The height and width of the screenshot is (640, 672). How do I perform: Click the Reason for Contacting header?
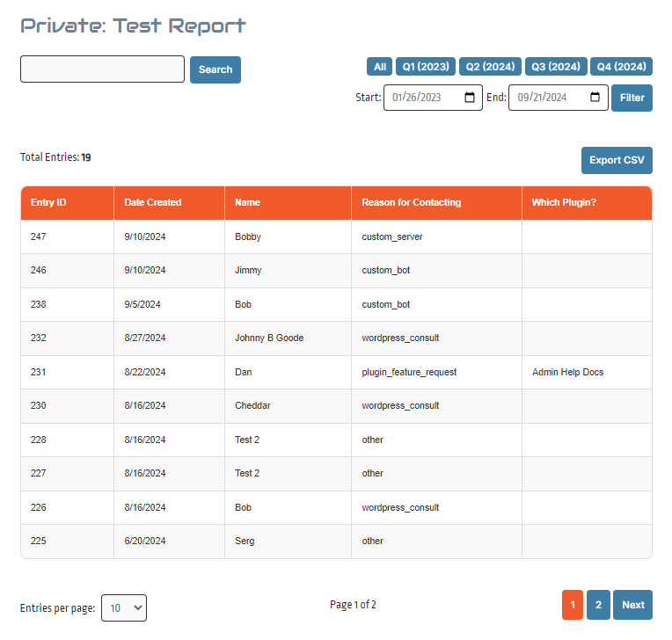[412, 202]
